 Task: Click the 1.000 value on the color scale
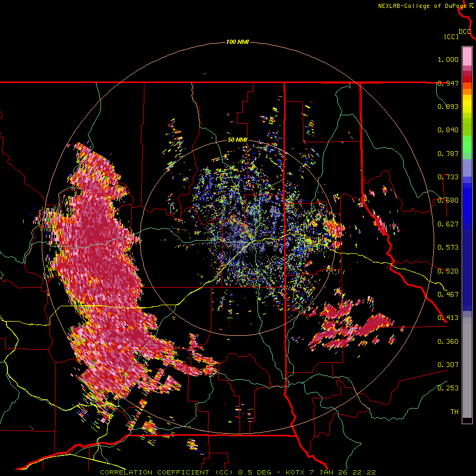[x=448, y=59]
